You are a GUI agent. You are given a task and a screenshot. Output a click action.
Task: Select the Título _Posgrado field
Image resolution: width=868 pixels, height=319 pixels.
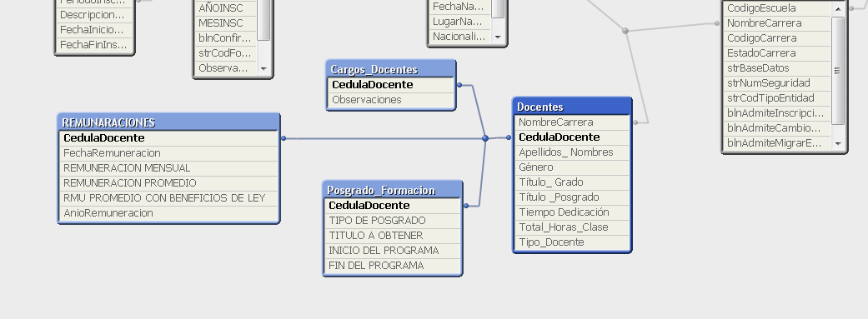pos(572,197)
